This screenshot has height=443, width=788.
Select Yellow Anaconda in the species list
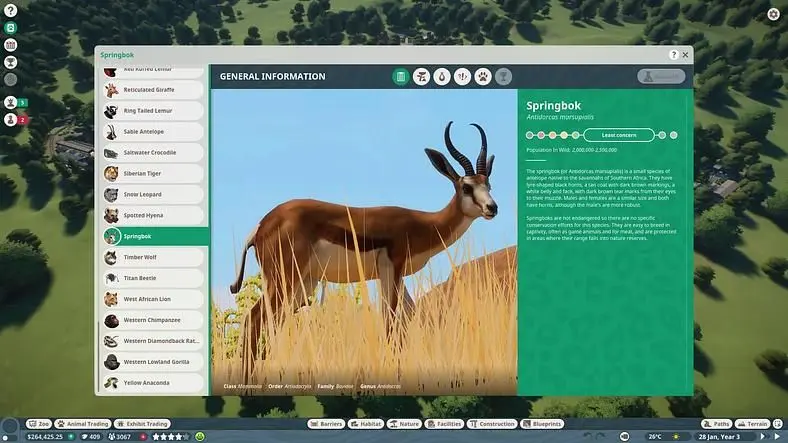click(x=153, y=383)
